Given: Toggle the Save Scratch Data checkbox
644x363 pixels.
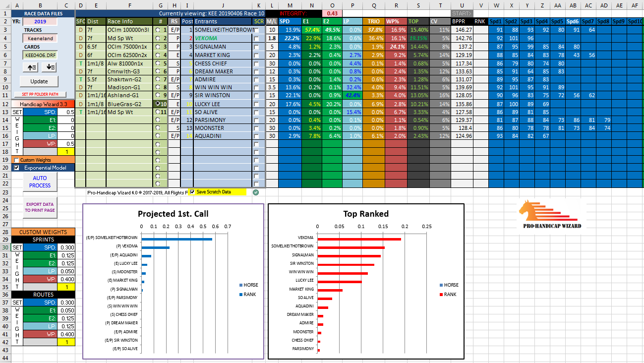Looking at the screenshot, I should 192,192.
